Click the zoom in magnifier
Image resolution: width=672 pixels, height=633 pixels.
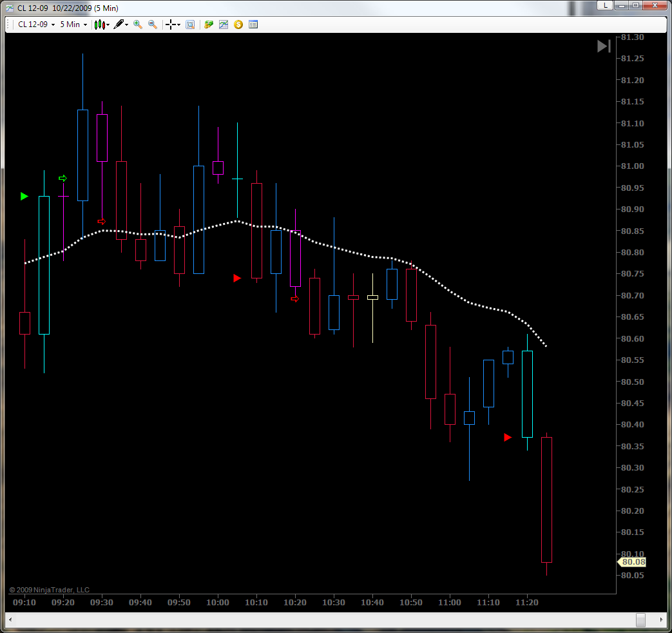pyautogui.click(x=138, y=24)
